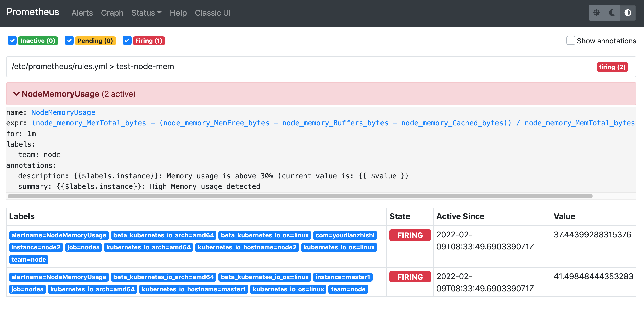Click the instance=master1 label
The height and width of the screenshot is (319, 644).
[x=343, y=277]
